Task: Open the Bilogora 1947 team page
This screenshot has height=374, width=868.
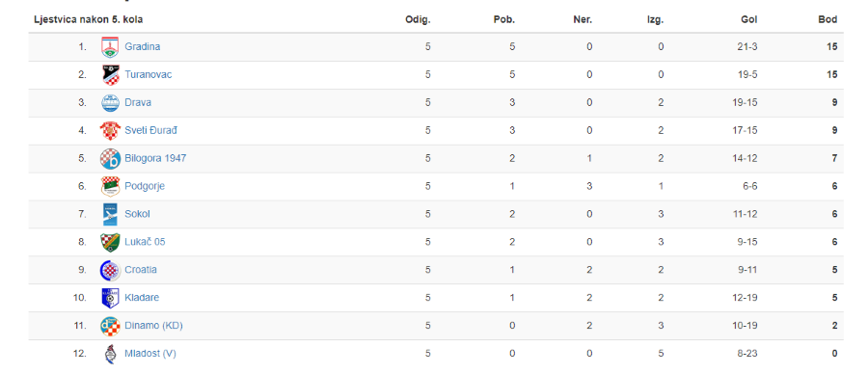Action: [155, 158]
